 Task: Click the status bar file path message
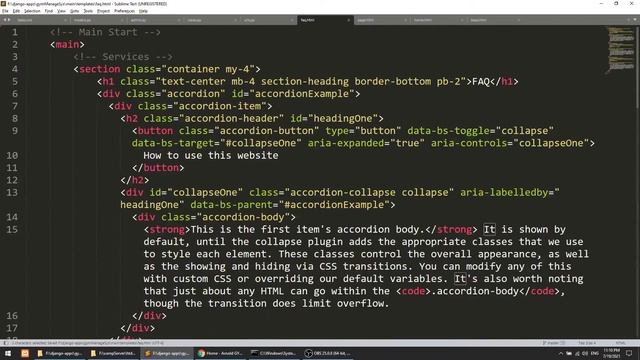coord(88,343)
